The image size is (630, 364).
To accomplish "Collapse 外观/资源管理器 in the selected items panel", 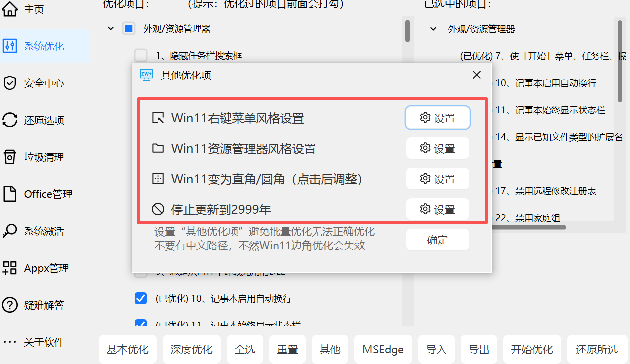I will point(433,29).
